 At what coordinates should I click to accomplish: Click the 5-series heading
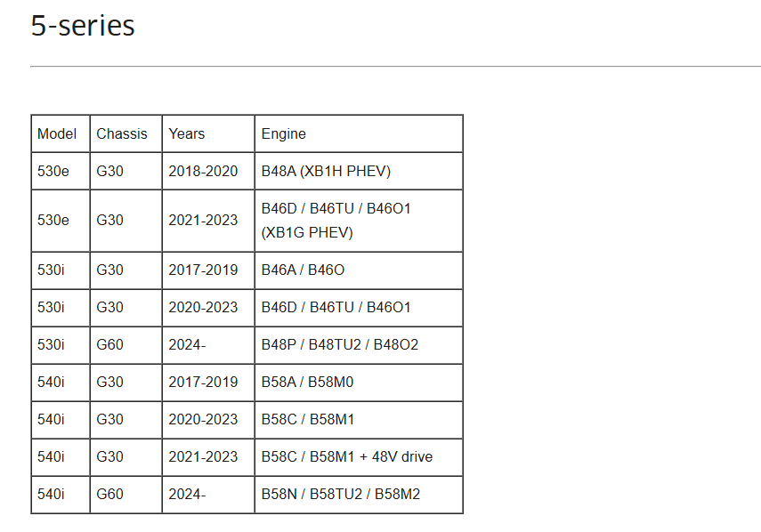point(83,25)
